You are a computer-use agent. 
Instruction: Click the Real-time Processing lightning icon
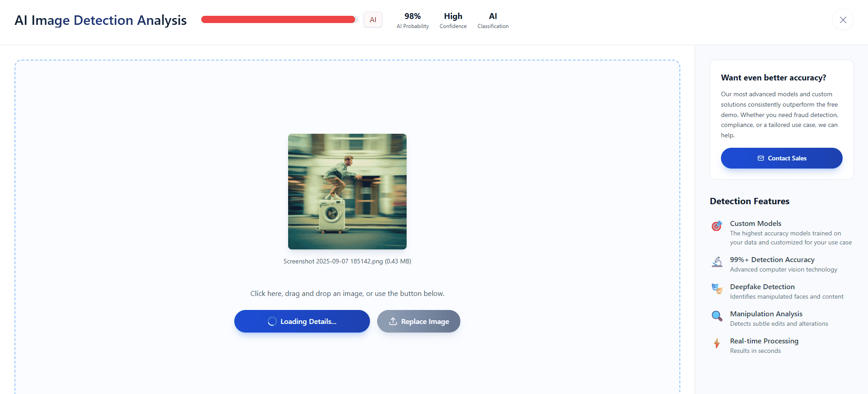tap(717, 343)
